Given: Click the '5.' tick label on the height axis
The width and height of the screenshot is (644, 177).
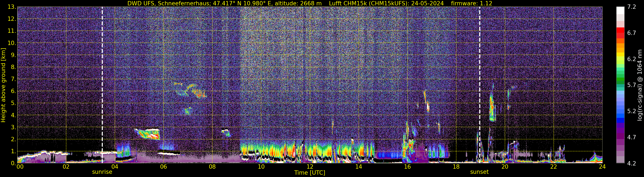Looking at the screenshot, I should click(13, 103).
